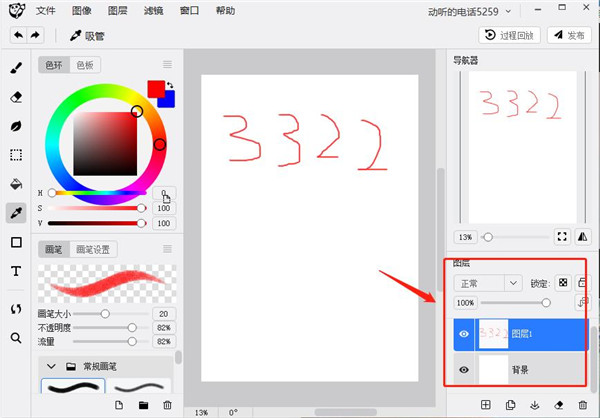Open the brush panel options menu
Image resolution: width=600 pixels, height=418 pixels.
pos(167,249)
